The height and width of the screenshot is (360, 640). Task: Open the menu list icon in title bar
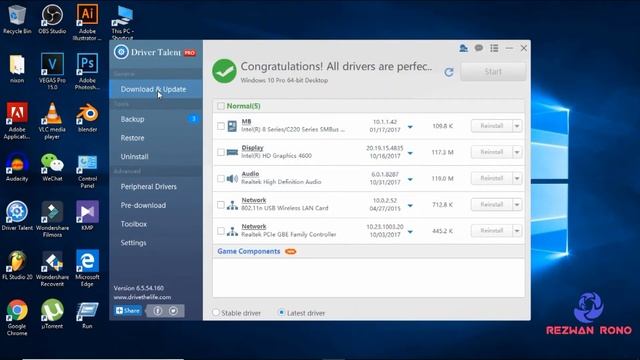[494, 48]
